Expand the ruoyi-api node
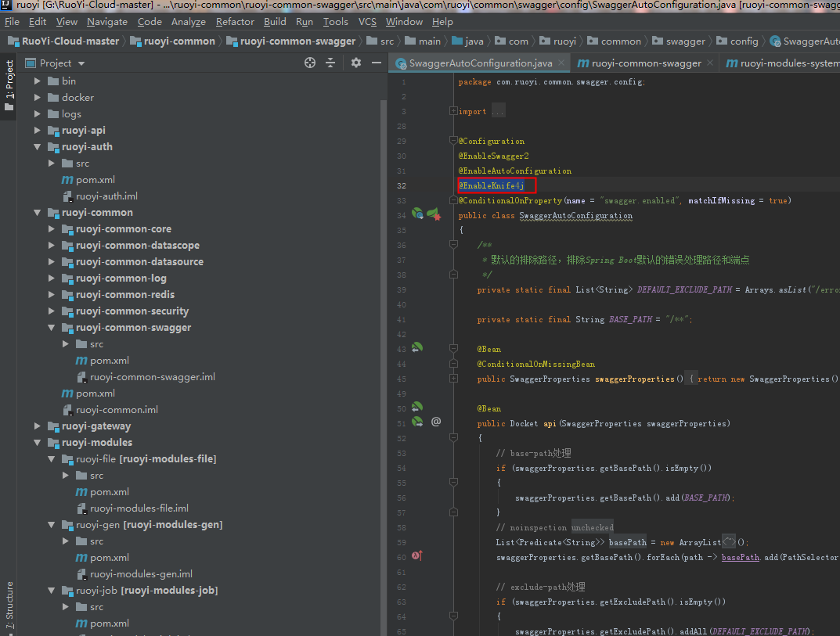 36,130
